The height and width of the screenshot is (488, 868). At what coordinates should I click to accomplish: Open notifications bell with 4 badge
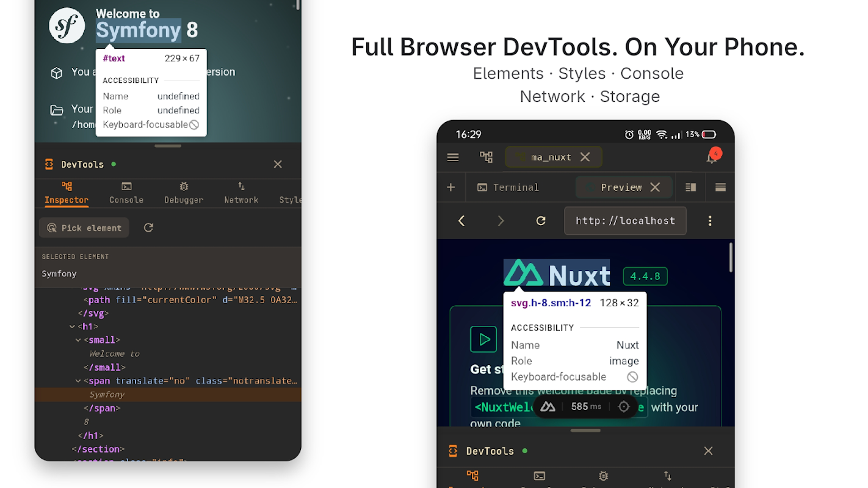coord(712,157)
